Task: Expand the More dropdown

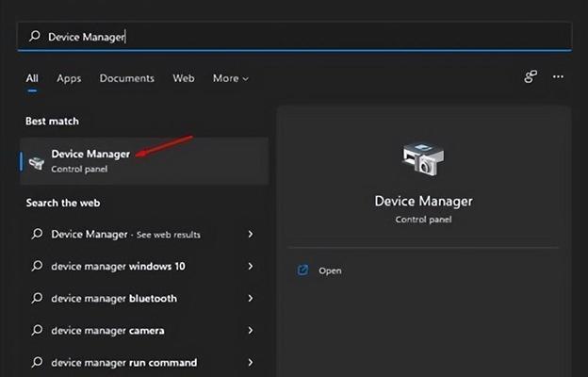Action: click(x=231, y=78)
